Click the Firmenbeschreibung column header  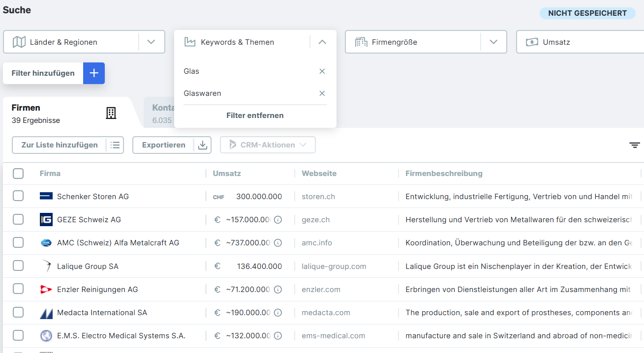point(444,174)
